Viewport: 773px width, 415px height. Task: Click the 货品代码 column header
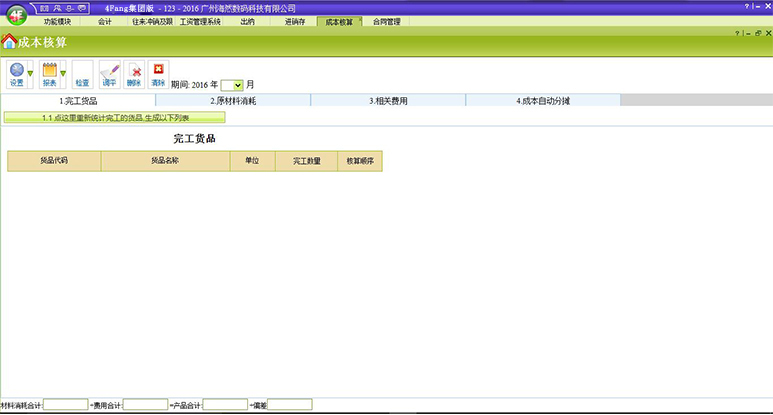pos(54,160)
